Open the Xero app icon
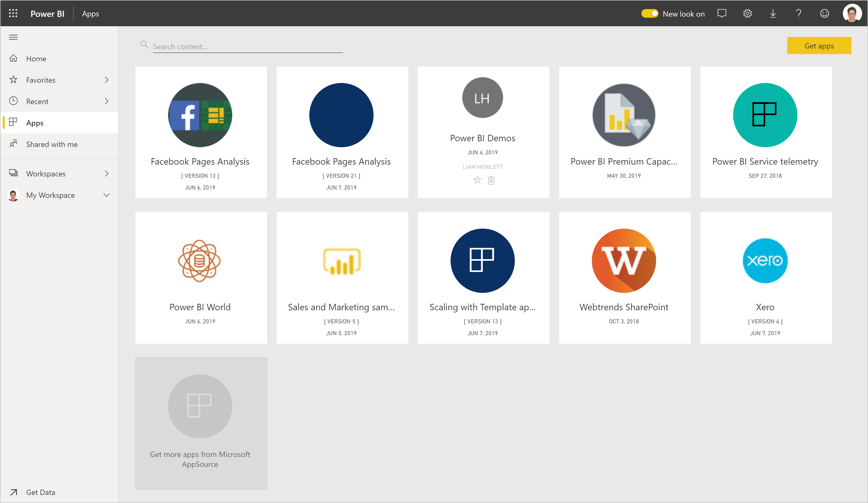Viewport: 868px width, 503px height. point(765,261)
